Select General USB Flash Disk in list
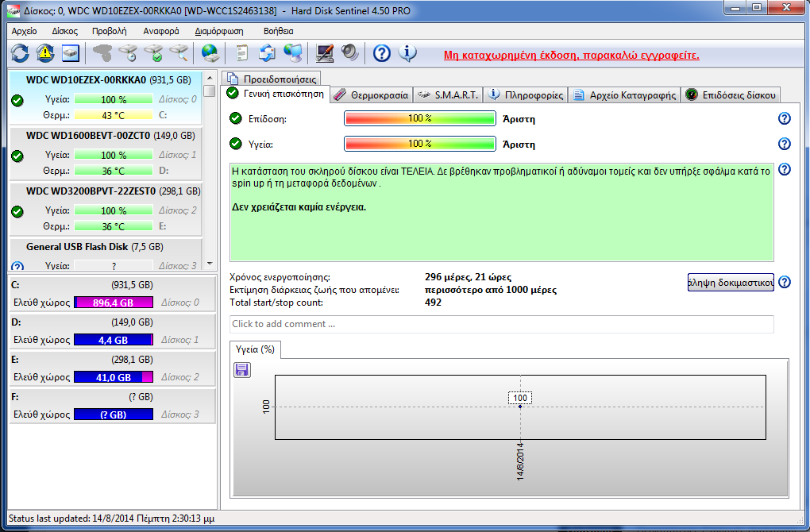 (106, 255)
